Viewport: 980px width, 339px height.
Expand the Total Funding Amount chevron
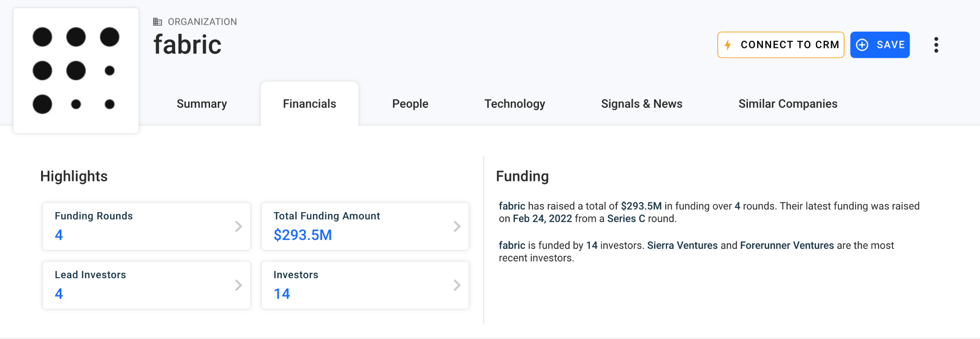(457, 226)
